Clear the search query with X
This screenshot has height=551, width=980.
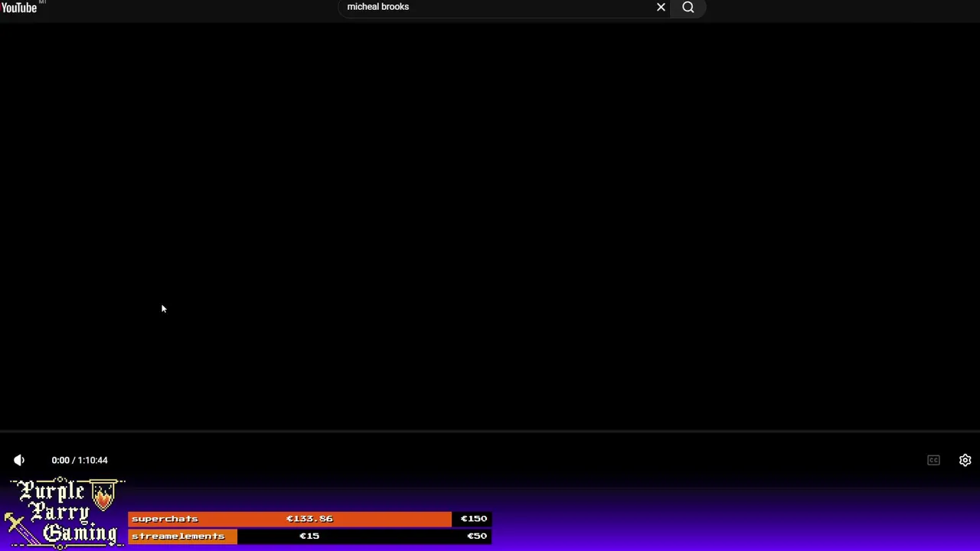tap(661, 7)
